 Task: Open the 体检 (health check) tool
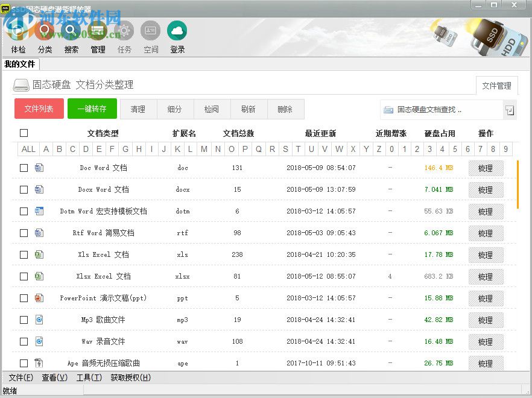pyautogui.click(x=18, y=36)
